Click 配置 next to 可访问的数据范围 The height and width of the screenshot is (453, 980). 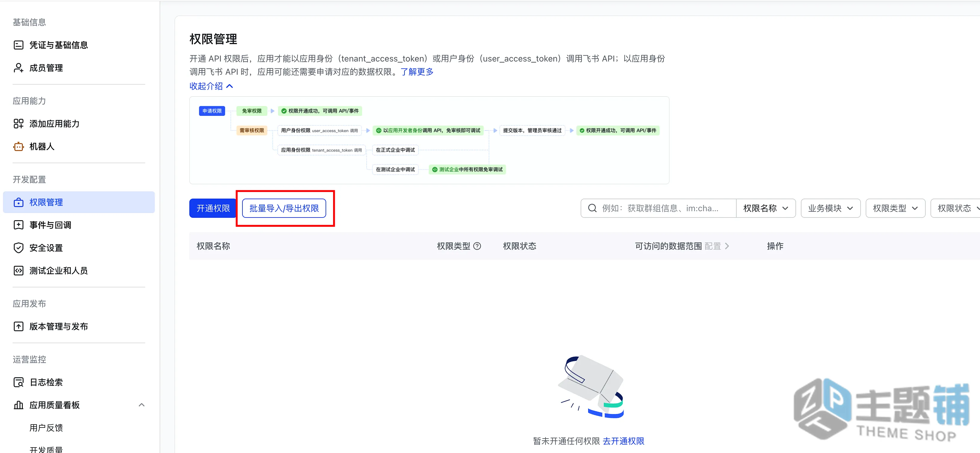716,246
